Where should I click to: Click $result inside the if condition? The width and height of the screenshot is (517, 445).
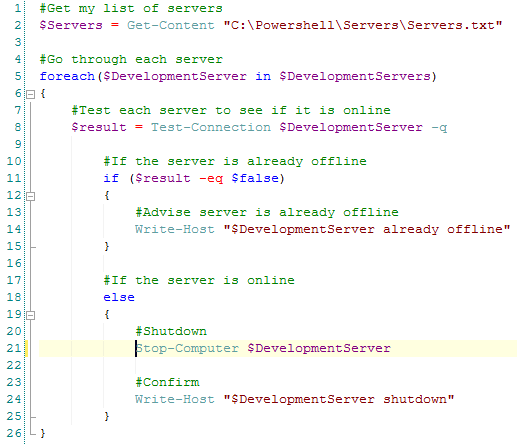click(x=163, y=178)
